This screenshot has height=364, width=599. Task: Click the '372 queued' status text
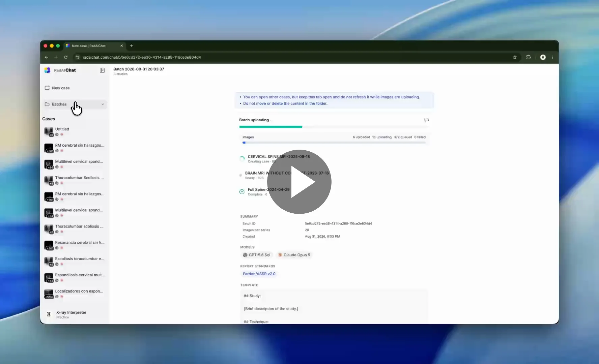[x=403, y=137]
